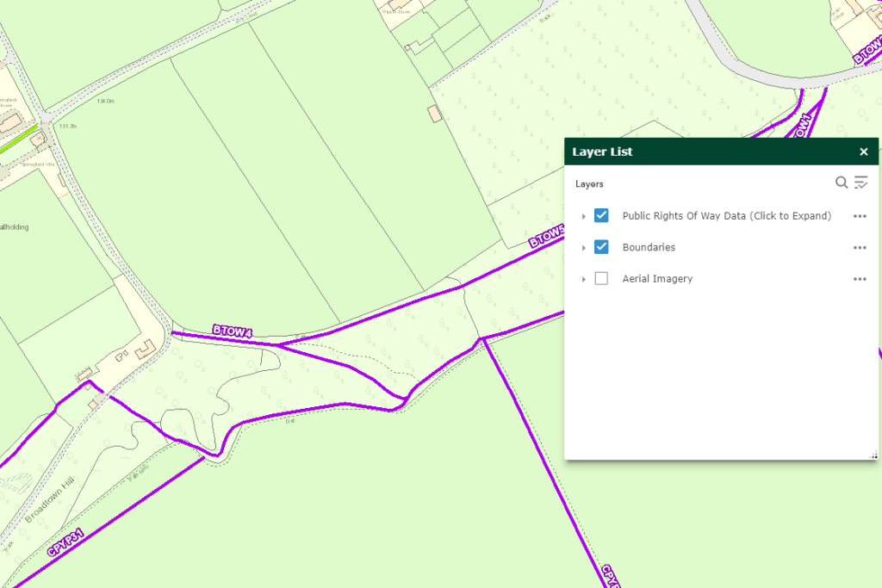882x588 pixels.
Task: Open options menu for Public Rights Of Way Data
Action: [x=859, y=216]
